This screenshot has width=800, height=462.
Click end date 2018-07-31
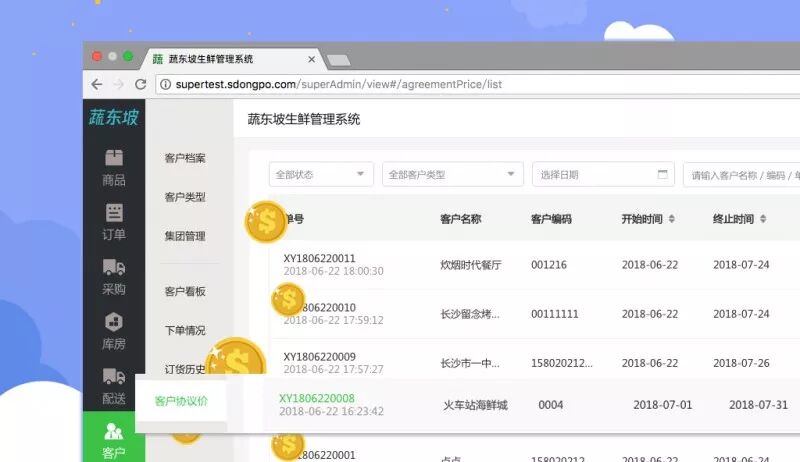(x=758, y=405)
